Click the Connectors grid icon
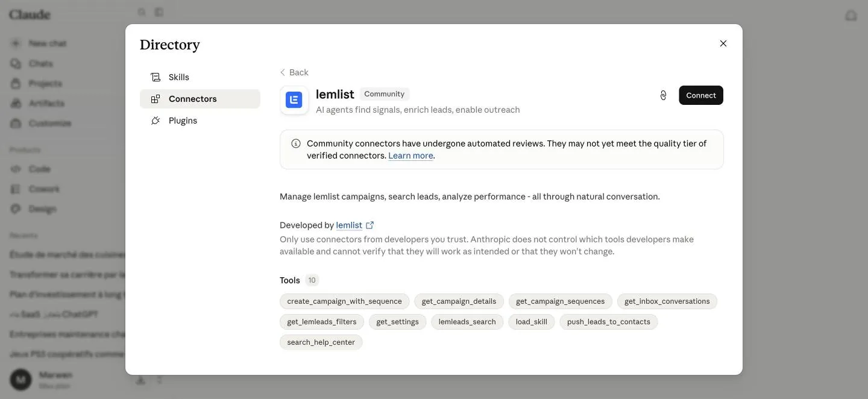 [x=156, y=99]
